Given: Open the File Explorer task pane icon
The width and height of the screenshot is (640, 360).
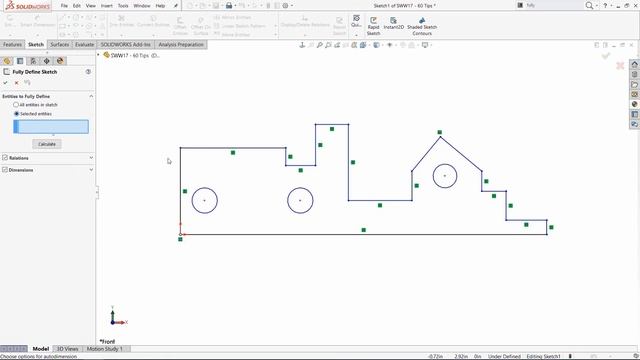Looking at the screenshot, I should (x=634, y=84).
